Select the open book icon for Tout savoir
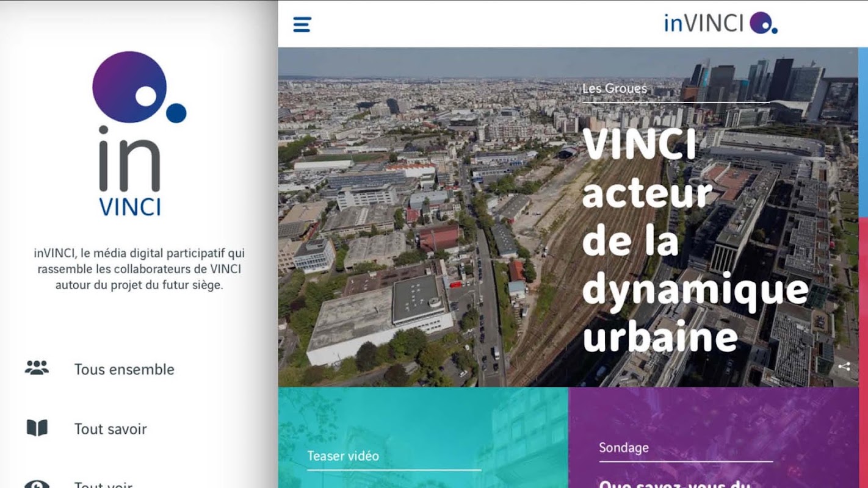Viewport: 868px width, 488px height. pos(37,428)
